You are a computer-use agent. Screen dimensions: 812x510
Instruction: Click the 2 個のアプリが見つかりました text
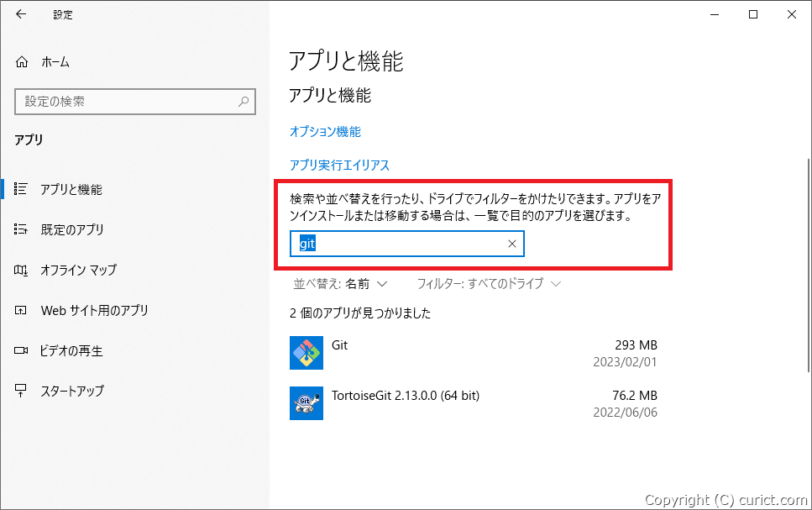pyautogui.click(x=360, y=313)
